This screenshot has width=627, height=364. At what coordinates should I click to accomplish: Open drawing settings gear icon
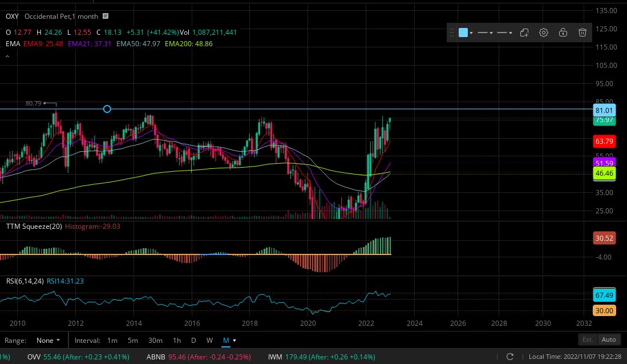pos(544,33)
